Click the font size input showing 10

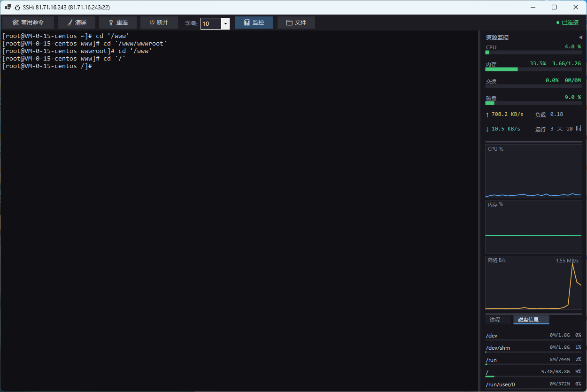coord(211,23)
